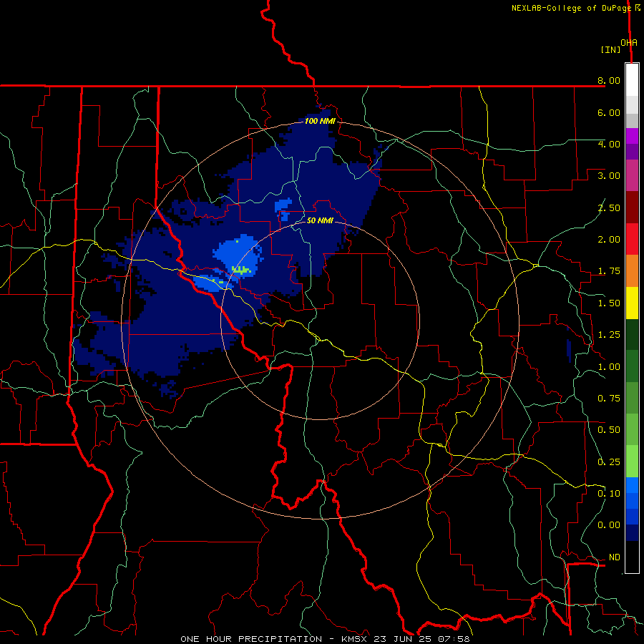Viewport: 644px width, 644px height.
Task: Click the 2.00 legend value
Action: tap(609, 240)
